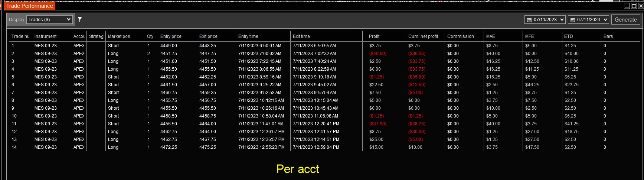
Task: Select exit time 7/11/2023 12:59:04 PM
Action: pos(316,147)
